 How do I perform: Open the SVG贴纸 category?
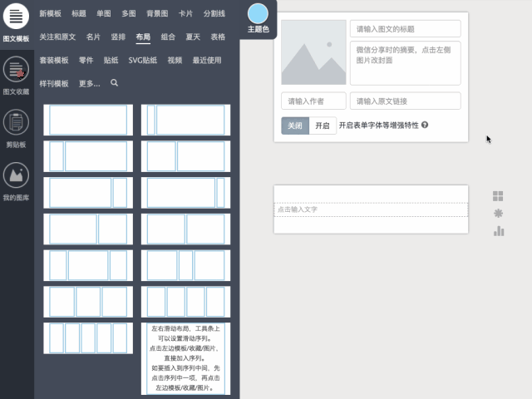142,61
